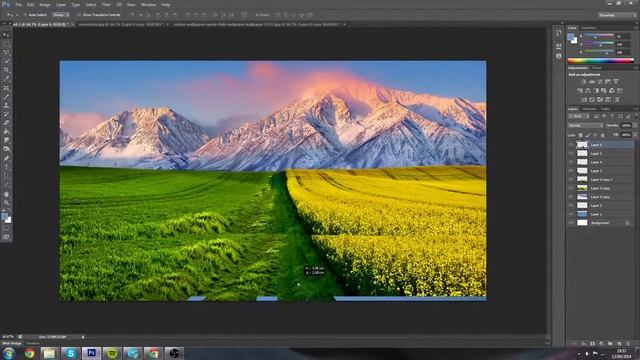
Task: Open the layer Kind filter dropdown
Action: 578,116
